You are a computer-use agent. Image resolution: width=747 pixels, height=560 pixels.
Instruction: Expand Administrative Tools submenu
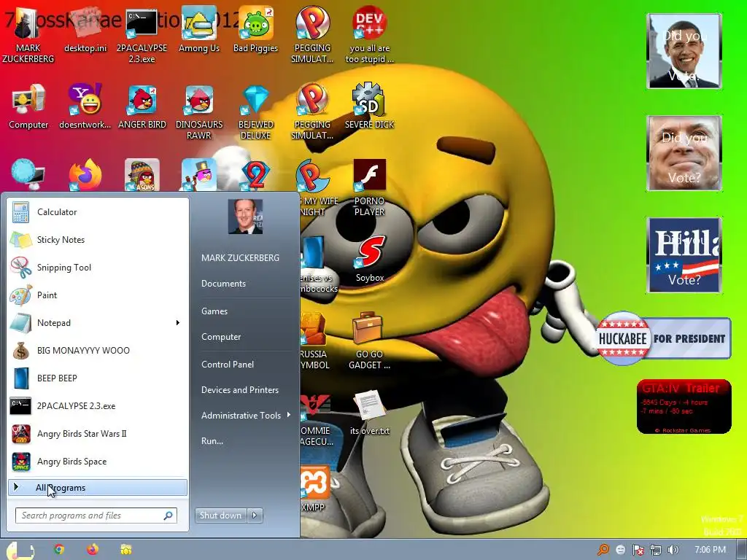[x=245, y=415]
